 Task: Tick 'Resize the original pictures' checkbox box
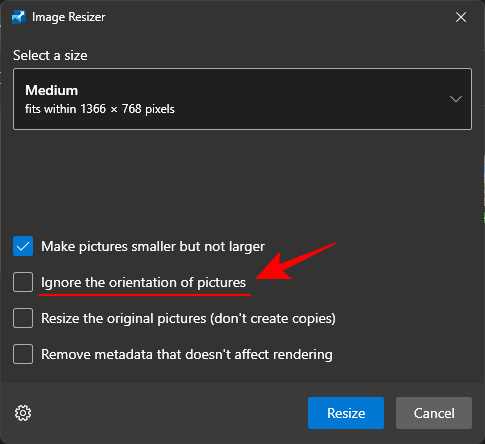click(23, 318)
